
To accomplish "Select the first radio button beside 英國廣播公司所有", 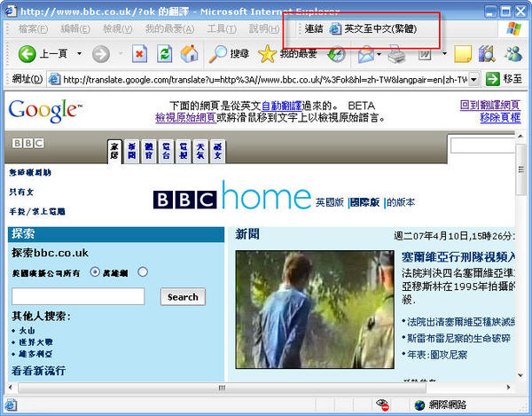I will (x=95, y=271).
